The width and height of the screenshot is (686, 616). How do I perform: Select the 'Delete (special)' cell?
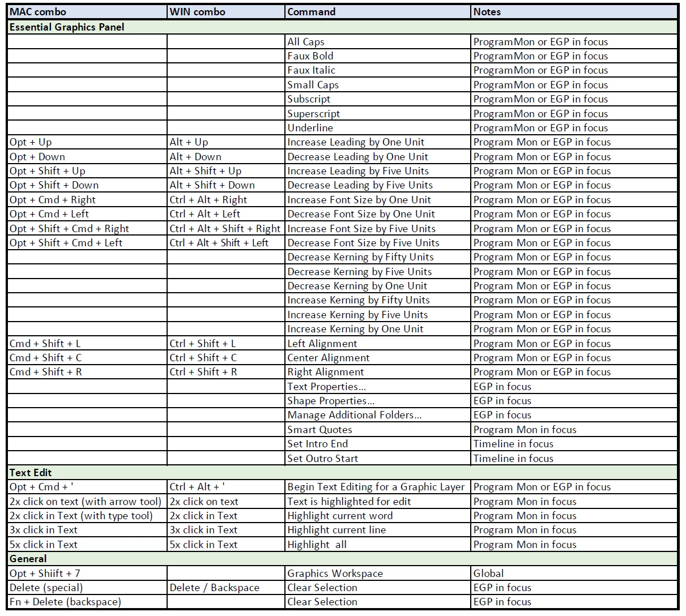(x=87, y=588)
